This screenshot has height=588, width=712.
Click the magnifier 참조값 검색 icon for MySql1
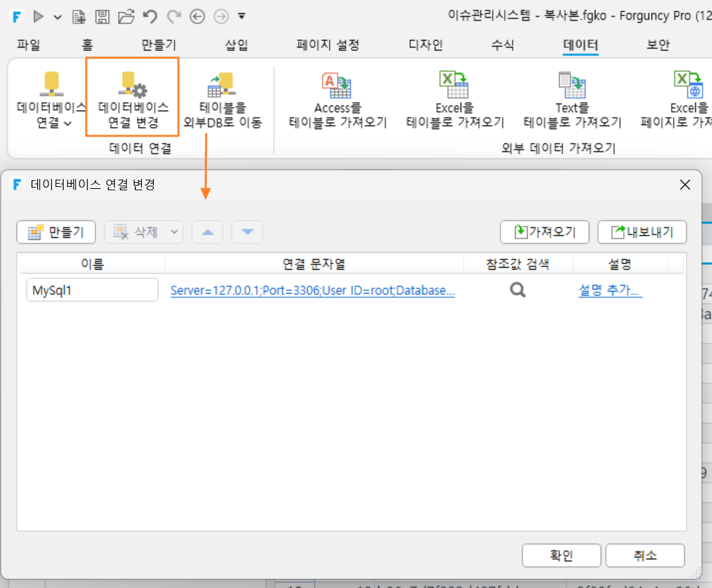[518, 290]
